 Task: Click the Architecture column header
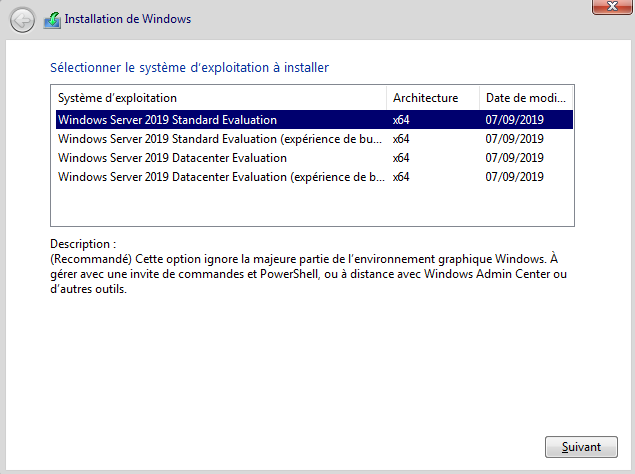(426, 98)
